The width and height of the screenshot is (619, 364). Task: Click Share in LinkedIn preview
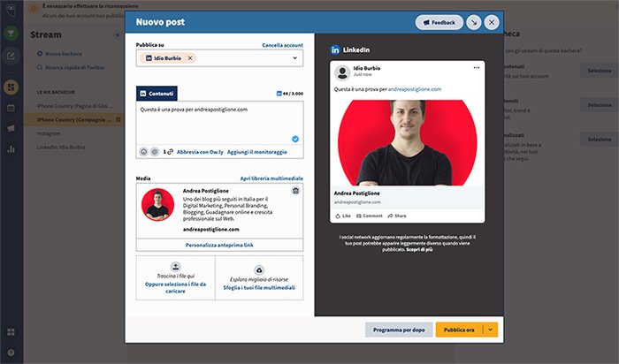point(397,216)
